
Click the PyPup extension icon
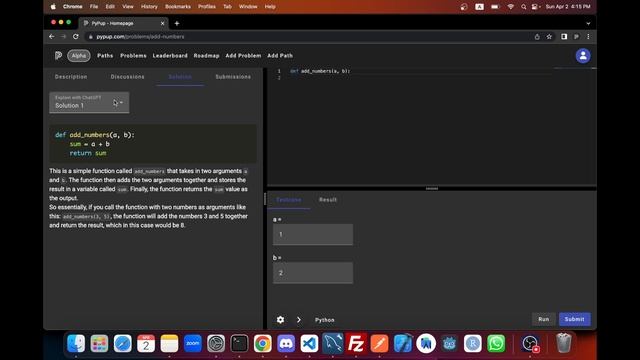coord(576,36)
